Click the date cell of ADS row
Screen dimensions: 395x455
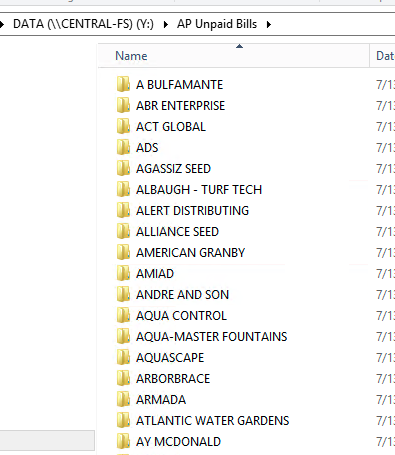tap(386, 148)
